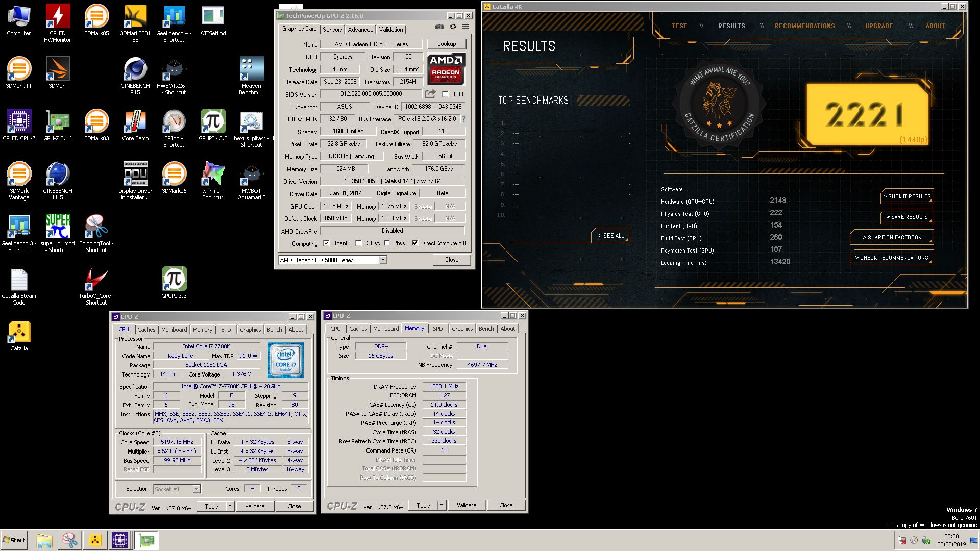Click See All under Top Benchmarks
Viewport: 980px width, 551px height.
click(611, 236)
